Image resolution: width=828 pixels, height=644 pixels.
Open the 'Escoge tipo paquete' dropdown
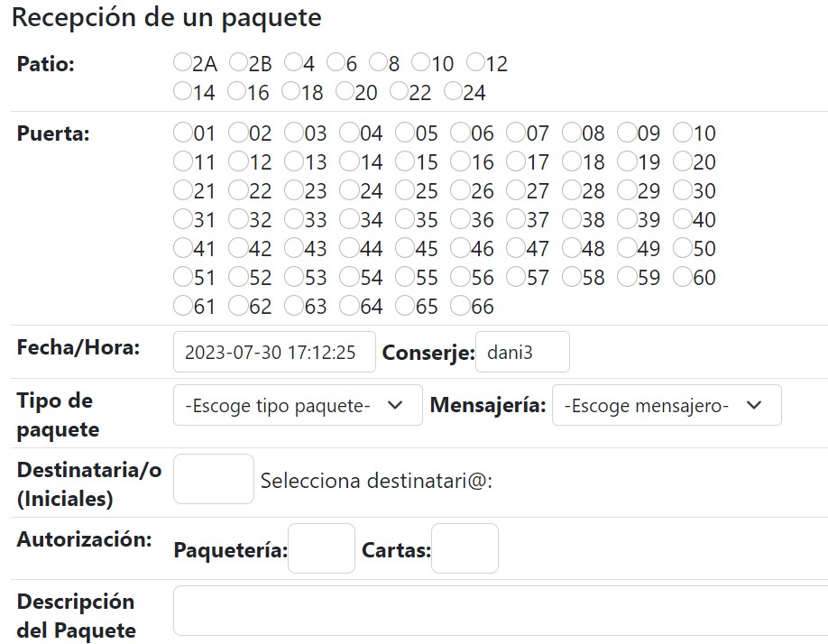pyautogui.click(x=298, y=405)
